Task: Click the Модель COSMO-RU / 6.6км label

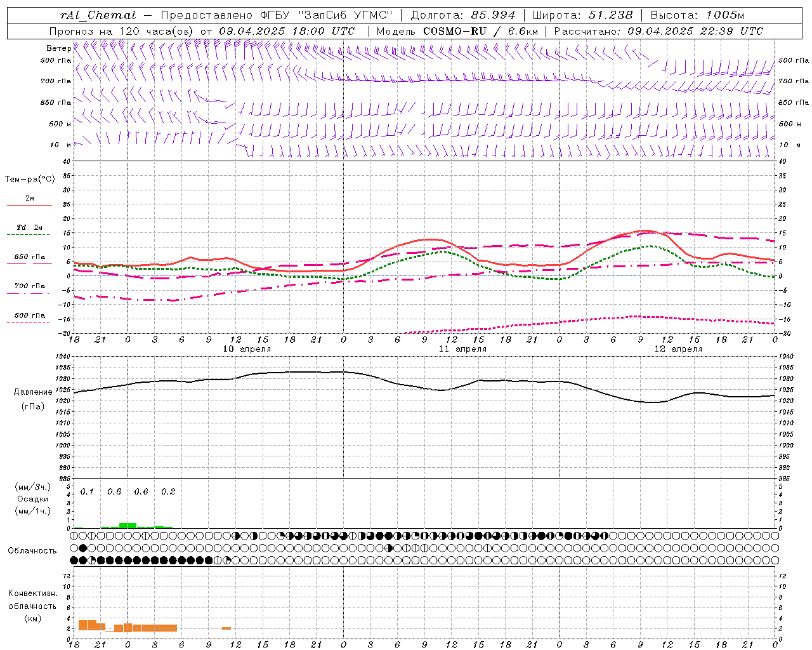Action: (457, 31)
